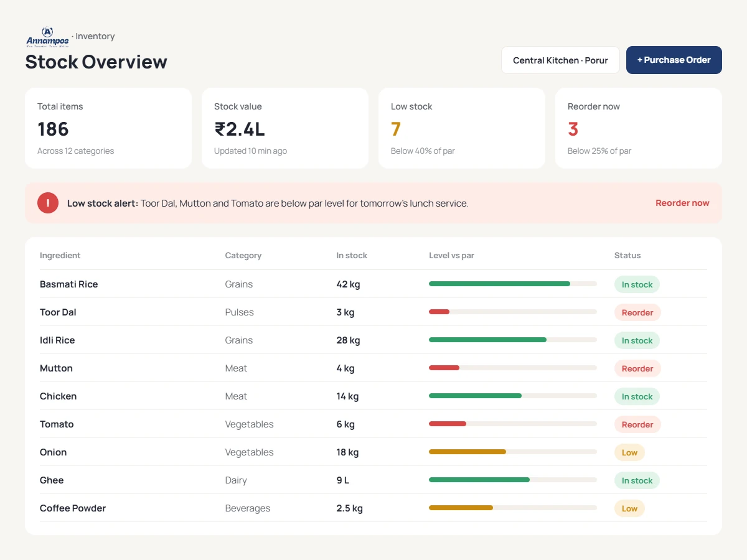
Task: Click the 2.5 kg stock value
Action: click(349, 508)
